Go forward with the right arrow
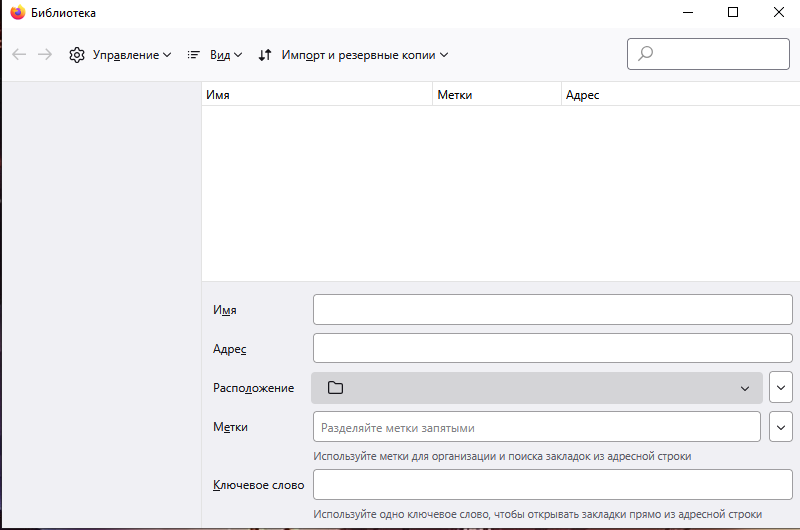 45,55
